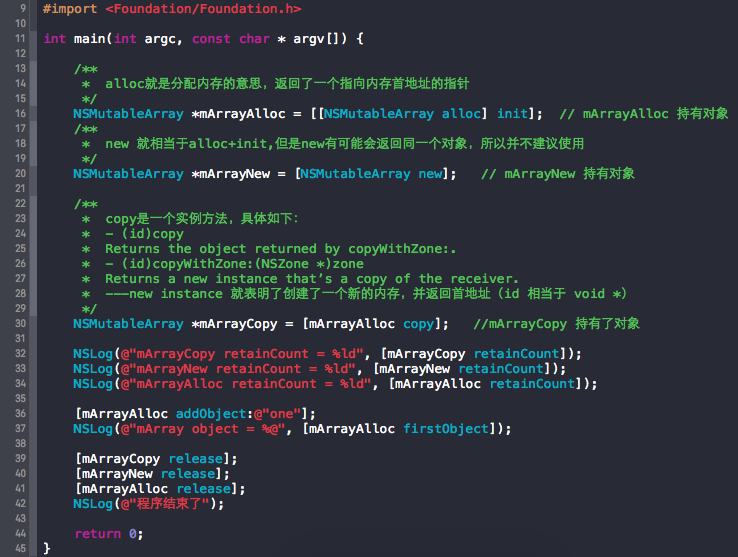The height and width of the screenshot is (557, 738).
Task: Click line number 44 in the gutter
Action: click(21, 533)
